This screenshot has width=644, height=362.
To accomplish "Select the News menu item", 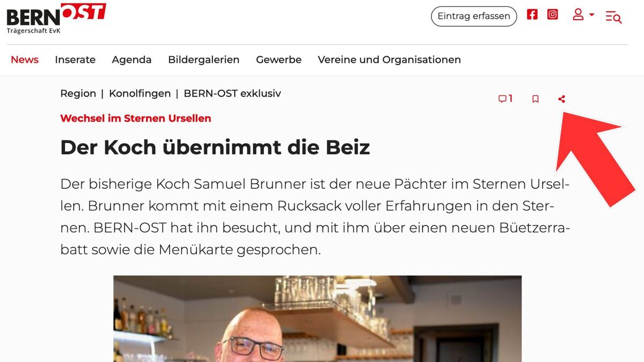I will pos(25,60).
